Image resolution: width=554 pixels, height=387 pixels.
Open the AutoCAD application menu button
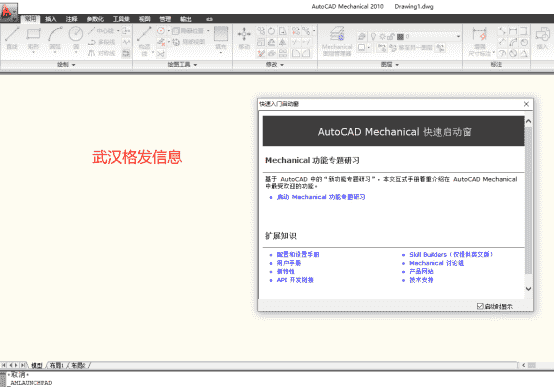[x=8, y=12]
